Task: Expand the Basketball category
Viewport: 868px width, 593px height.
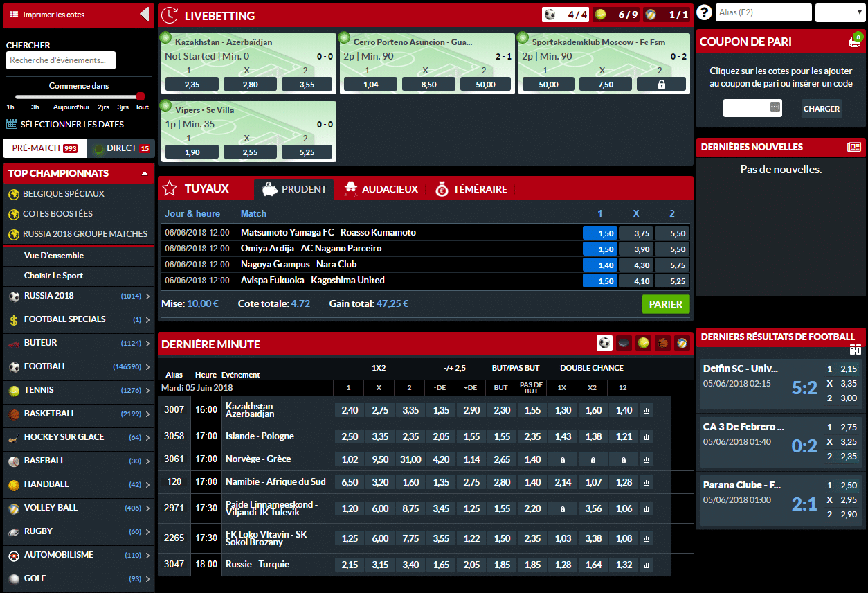Action: (79, 414)
